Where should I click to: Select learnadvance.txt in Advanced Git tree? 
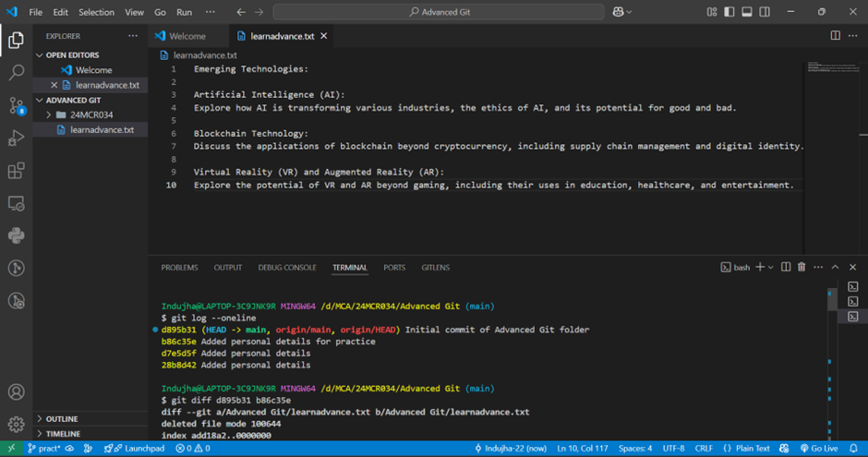tap(90, 129)
